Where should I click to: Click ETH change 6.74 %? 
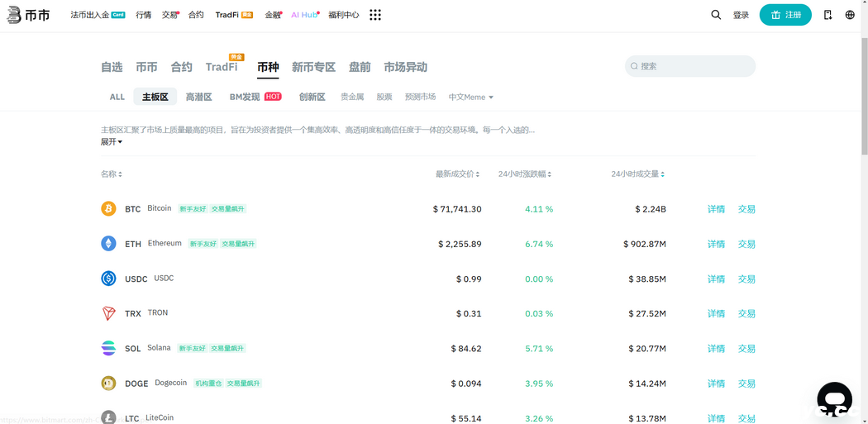[x=539, y=244]
